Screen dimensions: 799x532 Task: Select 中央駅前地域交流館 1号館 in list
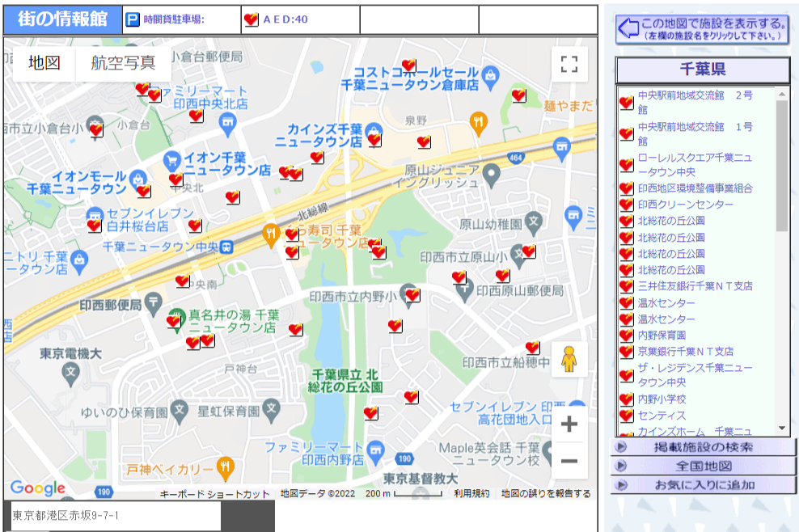point(695,133)
